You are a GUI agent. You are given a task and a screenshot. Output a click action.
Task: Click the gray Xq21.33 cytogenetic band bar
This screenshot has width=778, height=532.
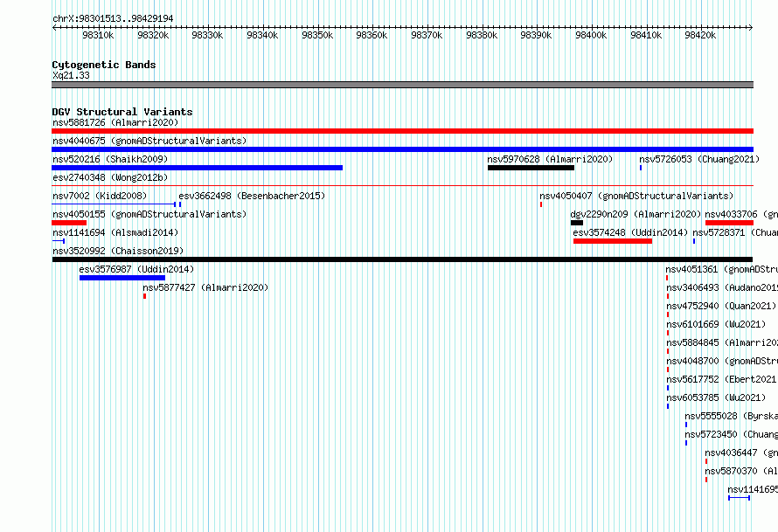pyautogui.click(x=402, y=85)
